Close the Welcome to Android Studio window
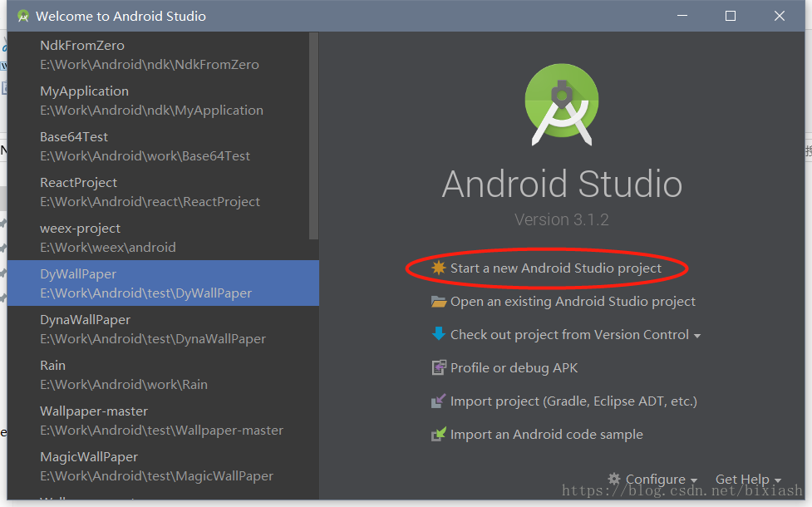The image size is (812, 507). [x=780, y=16]
